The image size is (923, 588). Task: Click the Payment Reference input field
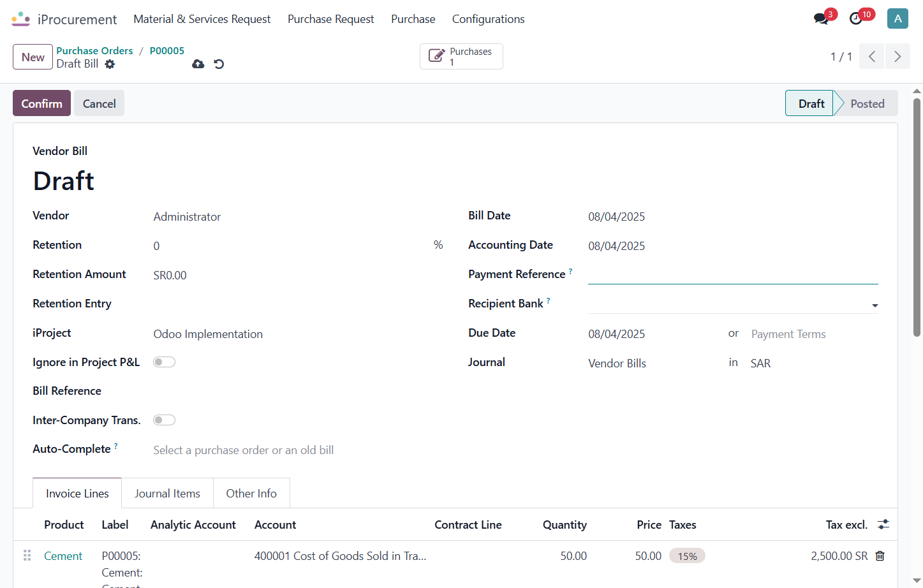(733, 275)
